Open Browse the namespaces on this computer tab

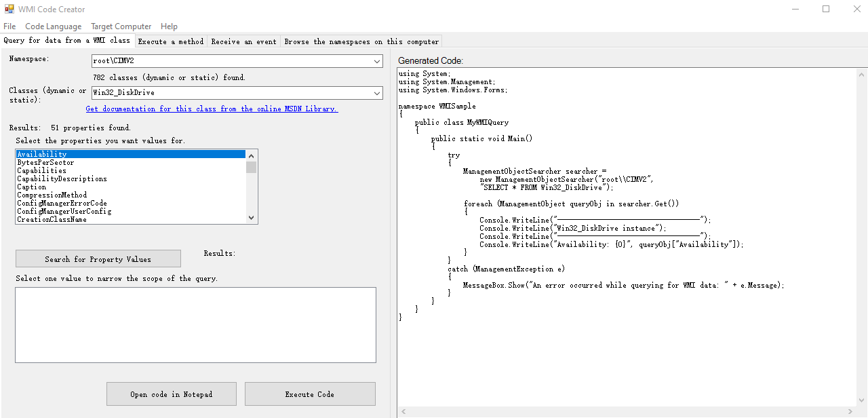(361, 41)
